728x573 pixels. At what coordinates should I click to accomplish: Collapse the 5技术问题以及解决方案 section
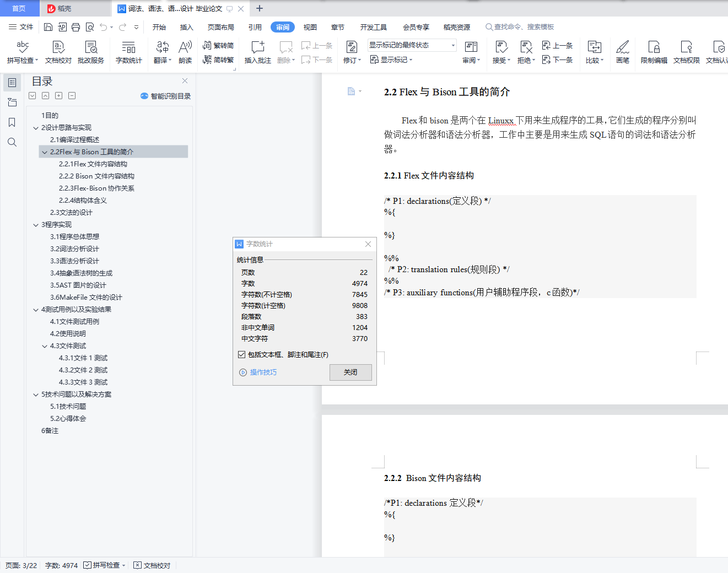coord(36,394)
